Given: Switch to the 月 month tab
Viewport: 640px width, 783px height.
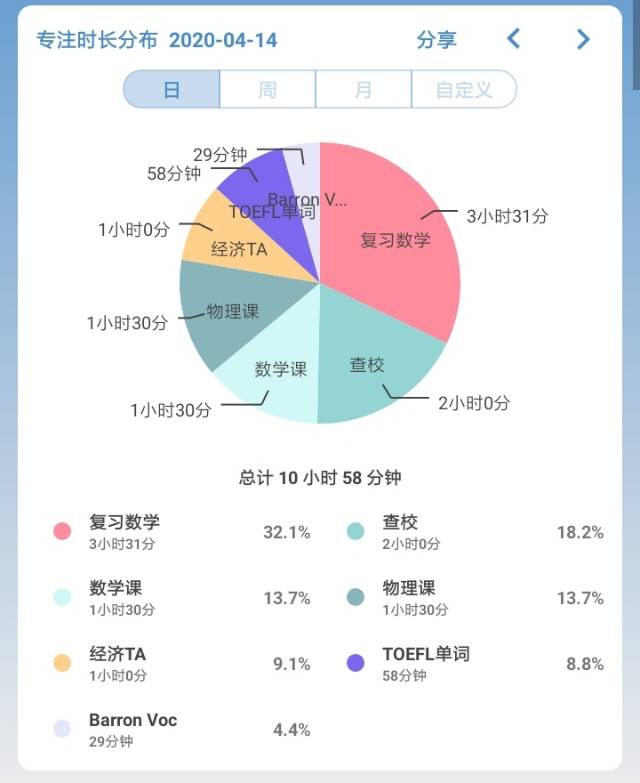Looking at the screenshot, I should 363,90.
